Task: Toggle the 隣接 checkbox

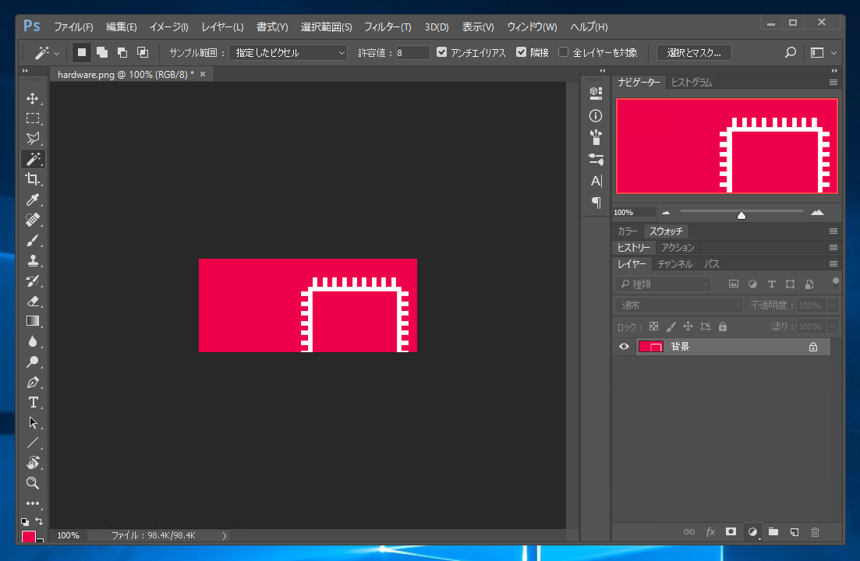Action: coord(521,52)
